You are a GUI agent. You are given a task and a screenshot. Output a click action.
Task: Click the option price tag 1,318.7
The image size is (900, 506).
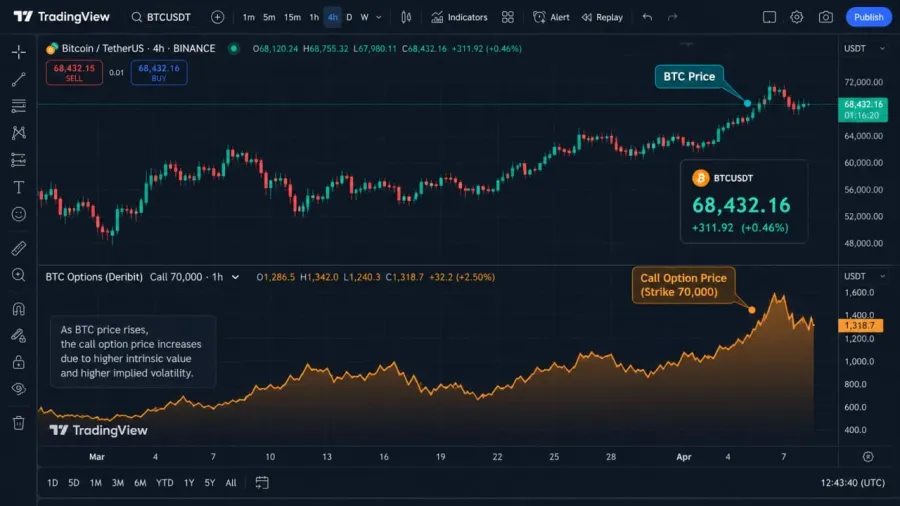click(860, 325)
